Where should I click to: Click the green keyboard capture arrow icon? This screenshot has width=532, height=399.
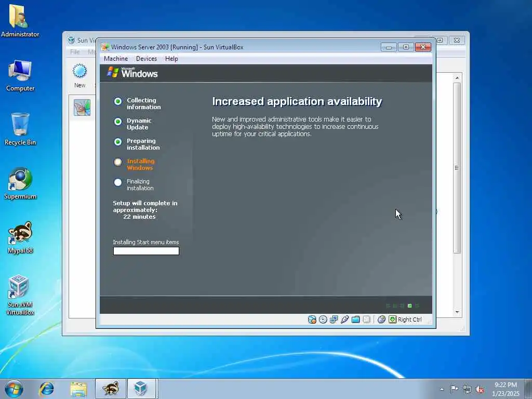click(x=393, y=320)
